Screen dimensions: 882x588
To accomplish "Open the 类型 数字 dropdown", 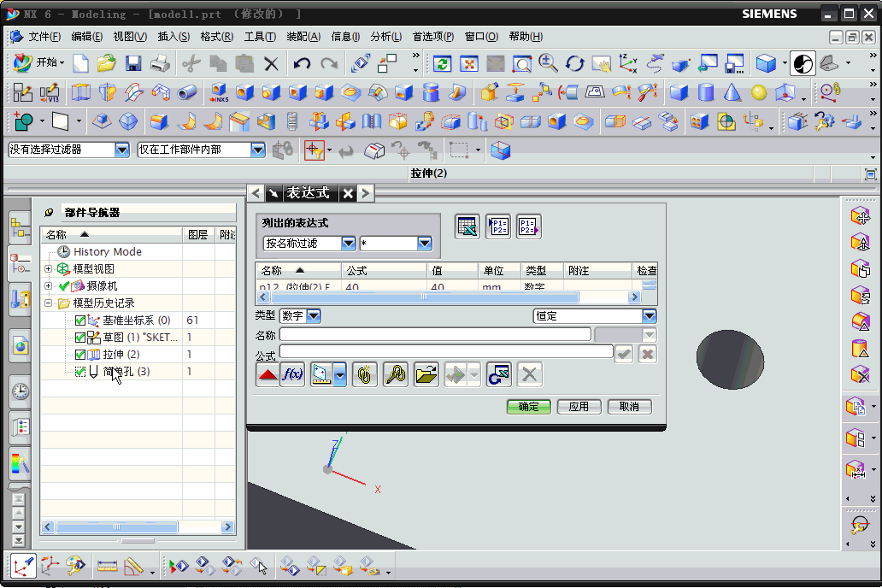I will pyautogui.click(x=314, y=316).
